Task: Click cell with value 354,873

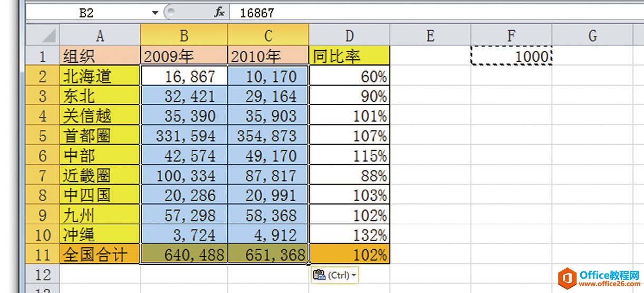Action: (268, 136)
